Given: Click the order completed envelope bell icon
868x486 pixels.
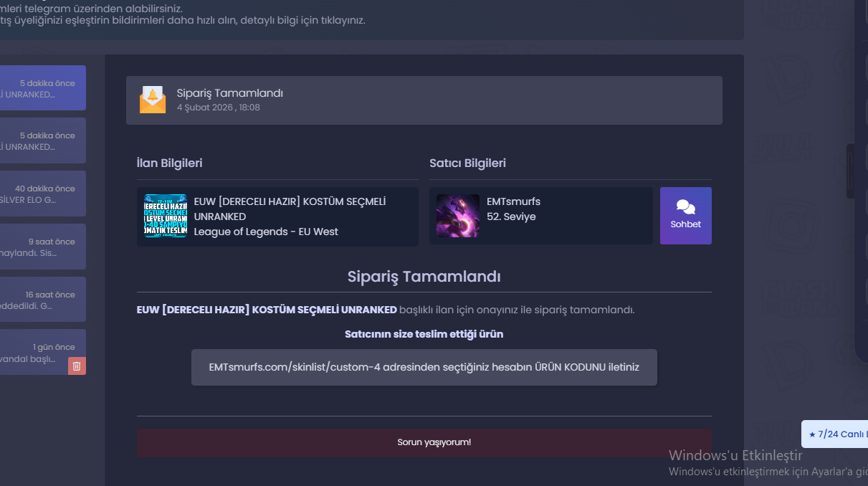Looking at the screenshot, I should (x=153, y=100).
